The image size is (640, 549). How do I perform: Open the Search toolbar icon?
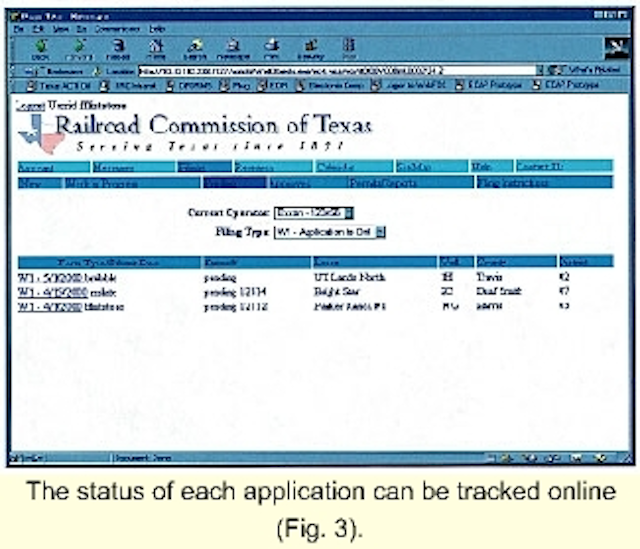point(195,49)
